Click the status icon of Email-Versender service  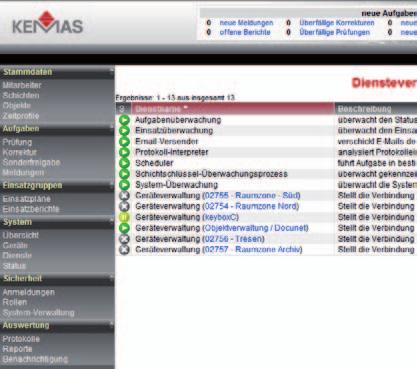pos(124,141)
